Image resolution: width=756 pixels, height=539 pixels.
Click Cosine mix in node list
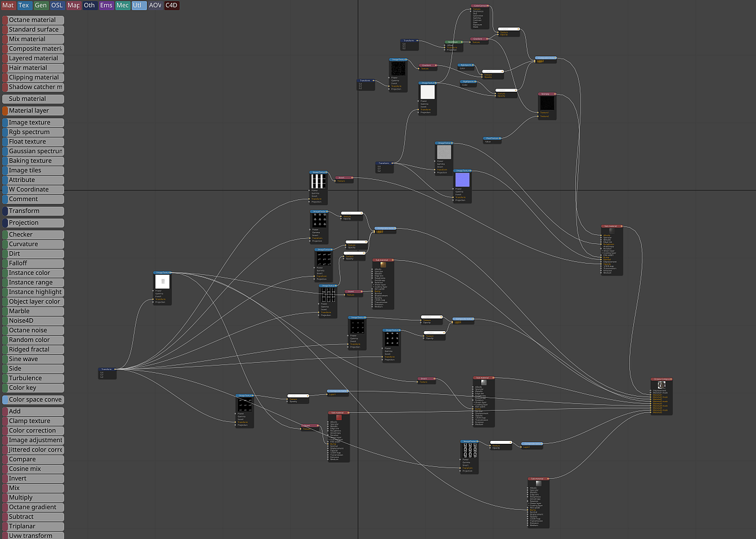(33, 469)
